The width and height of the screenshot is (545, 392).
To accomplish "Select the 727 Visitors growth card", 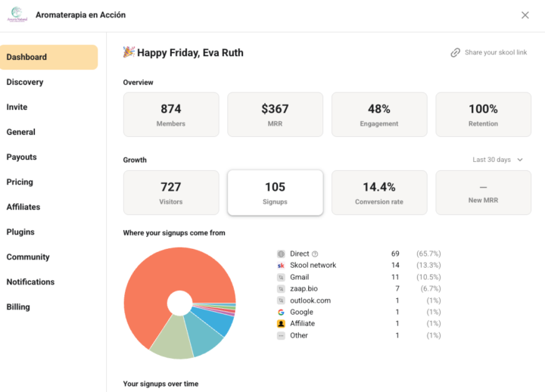I will (171, 192).
